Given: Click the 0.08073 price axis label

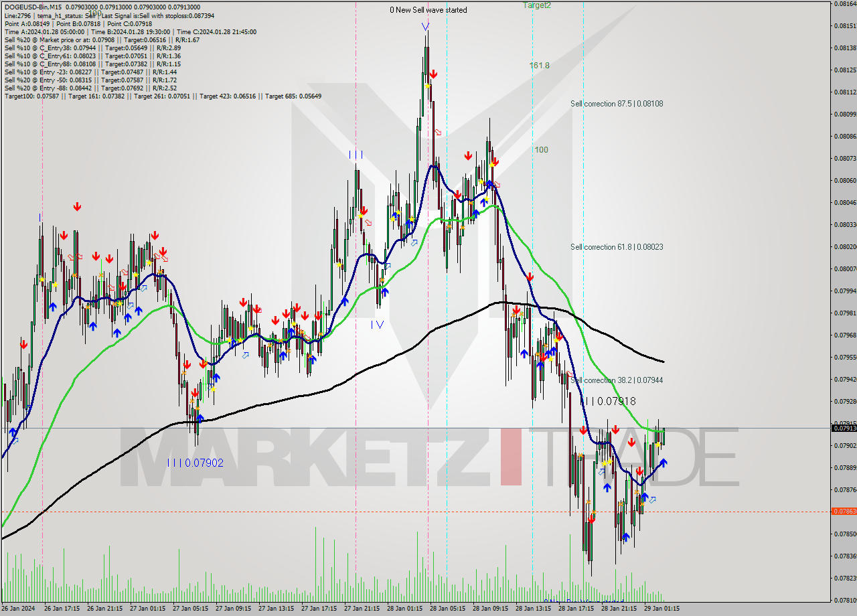Looking at the screenshot, I should coord(846,158).
